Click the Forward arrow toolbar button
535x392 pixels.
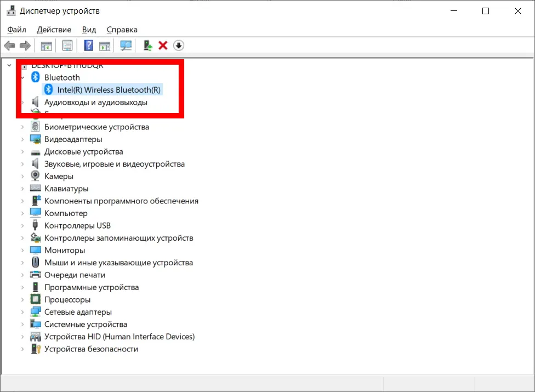(x=25, y=46)
